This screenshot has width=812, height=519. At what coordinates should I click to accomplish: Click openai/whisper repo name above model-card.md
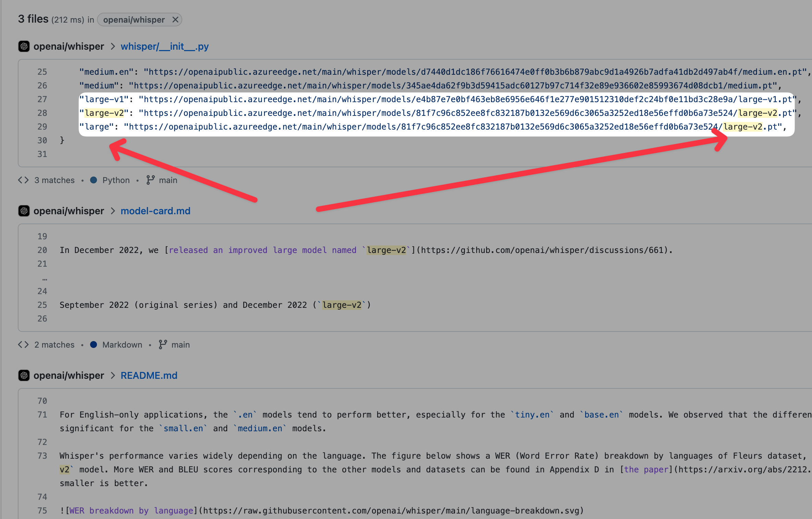click(x=69, y=211)
